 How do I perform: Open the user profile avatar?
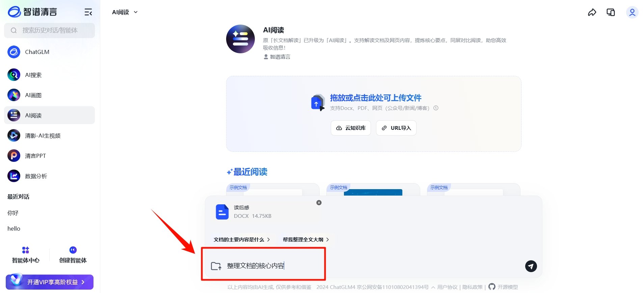(x=632, y=12)
